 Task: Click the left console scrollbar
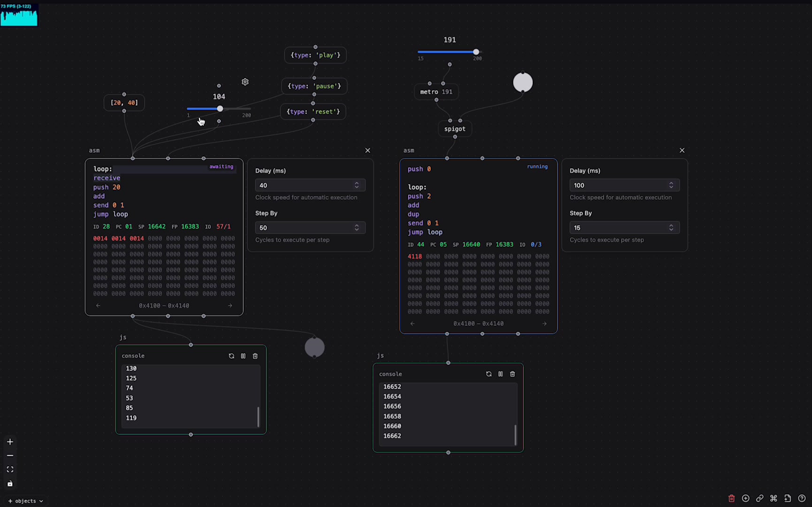click(258, 417)
